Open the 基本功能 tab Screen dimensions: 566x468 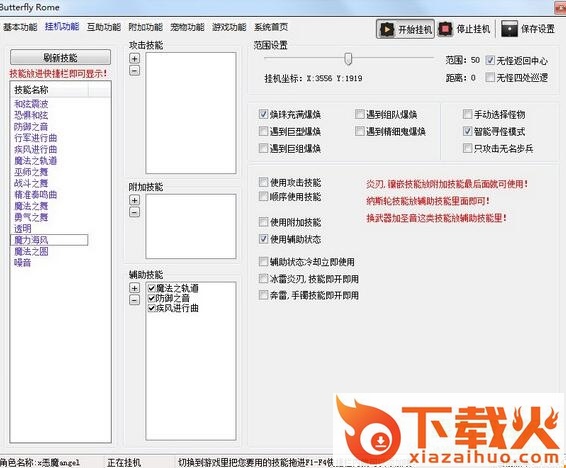pyautogui.click(x=20, y=27)
